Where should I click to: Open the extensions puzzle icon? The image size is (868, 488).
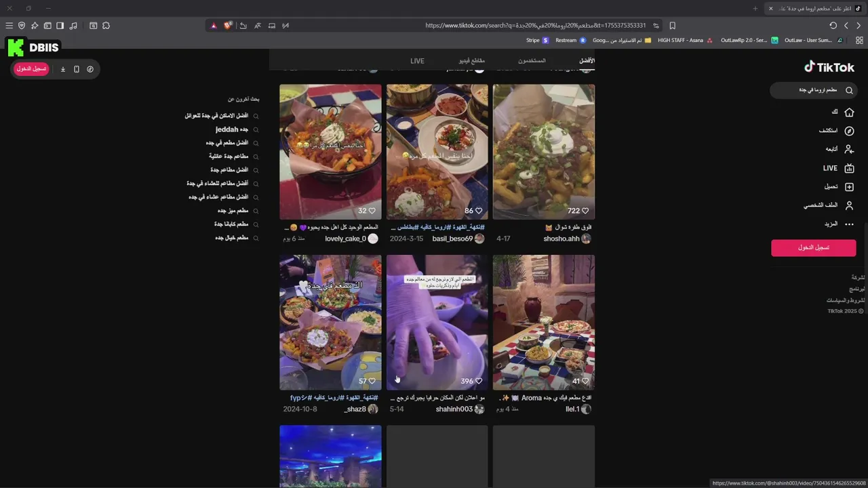[x=106, y=26]
